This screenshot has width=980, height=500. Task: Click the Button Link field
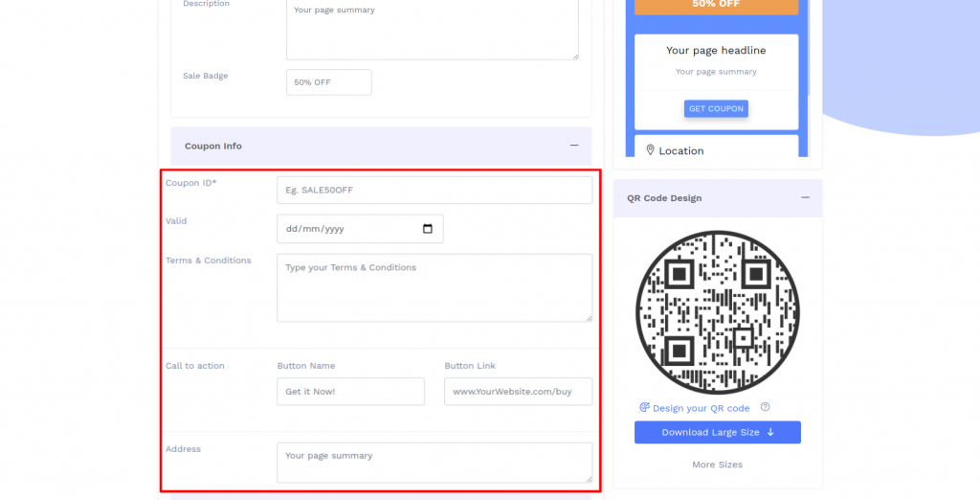[x=518, y=392]
